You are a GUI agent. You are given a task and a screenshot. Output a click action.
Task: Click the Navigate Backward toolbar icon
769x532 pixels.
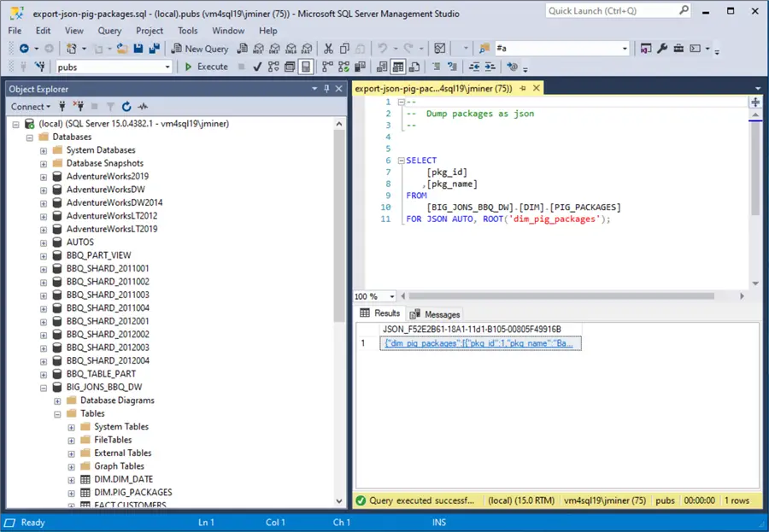24,48
